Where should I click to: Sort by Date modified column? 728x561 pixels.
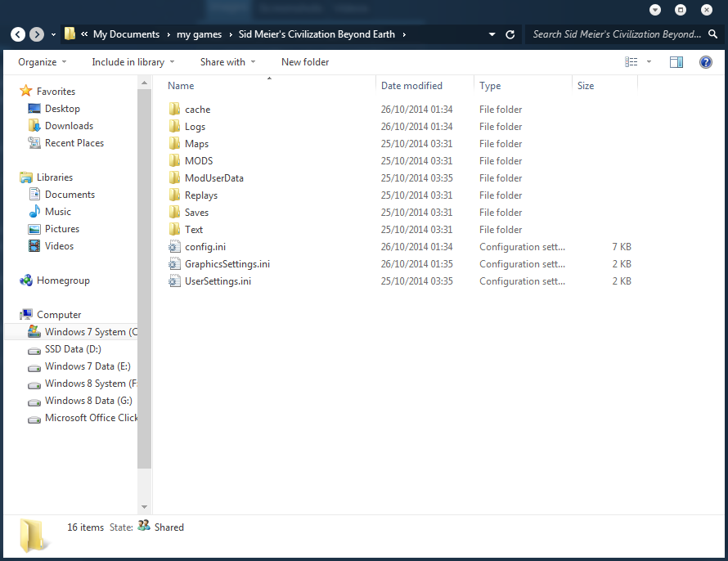[x=425, y=86]
